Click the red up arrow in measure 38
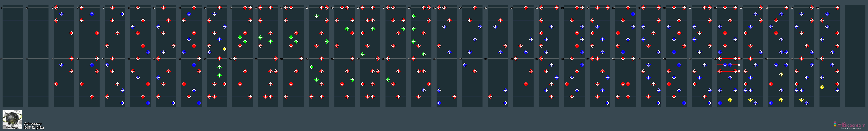 click(x=475, y=71)
